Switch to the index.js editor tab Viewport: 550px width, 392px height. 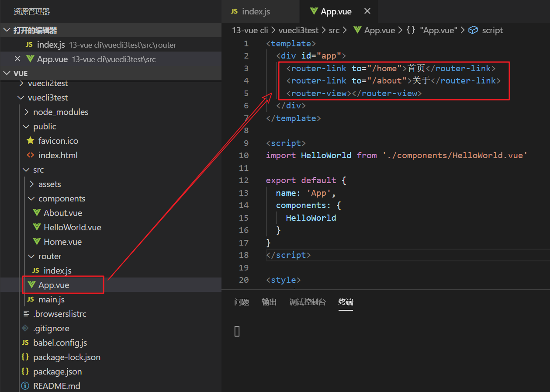tap(256, 11)
